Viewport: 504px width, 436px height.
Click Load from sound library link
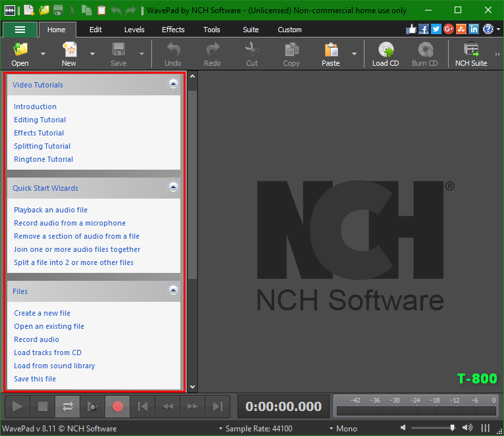pos(55,366)
